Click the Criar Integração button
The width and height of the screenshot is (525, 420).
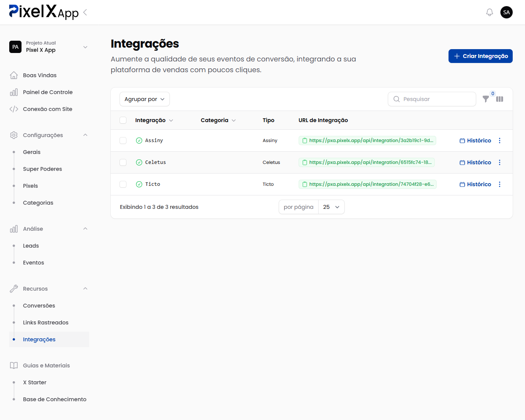tap(480, 56)
